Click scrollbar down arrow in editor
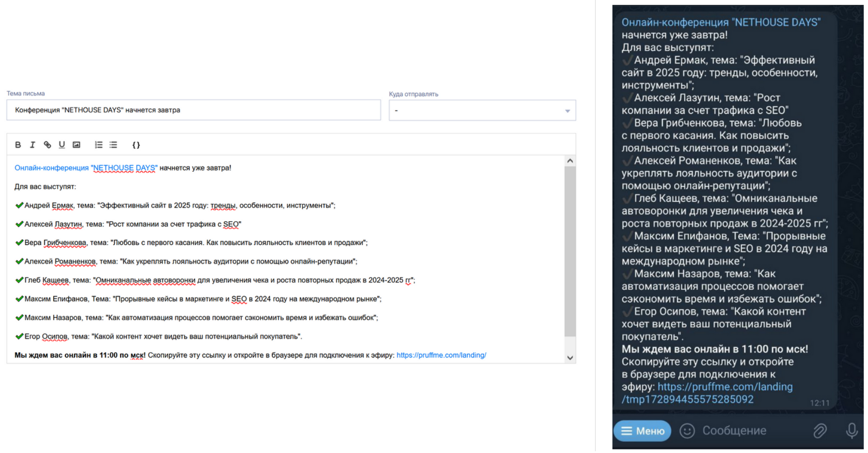This screenshot has width=868, height=453. pyautogui.click(x=570, y=358)
